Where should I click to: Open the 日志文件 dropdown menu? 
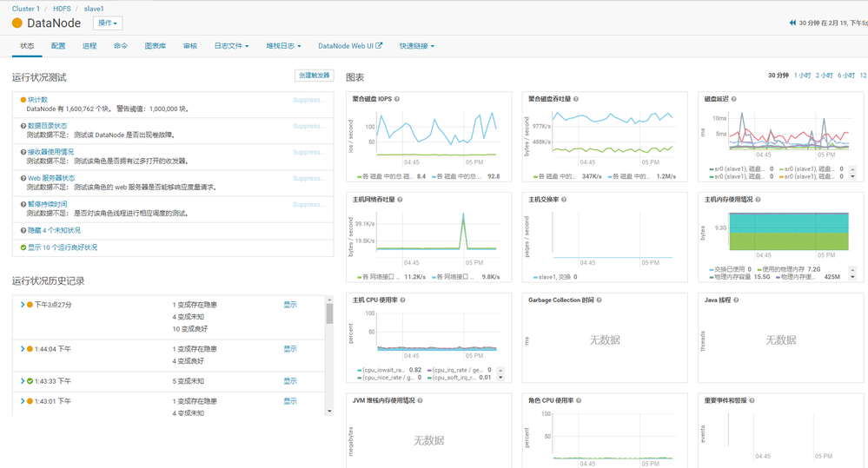[x=231, y=46]
